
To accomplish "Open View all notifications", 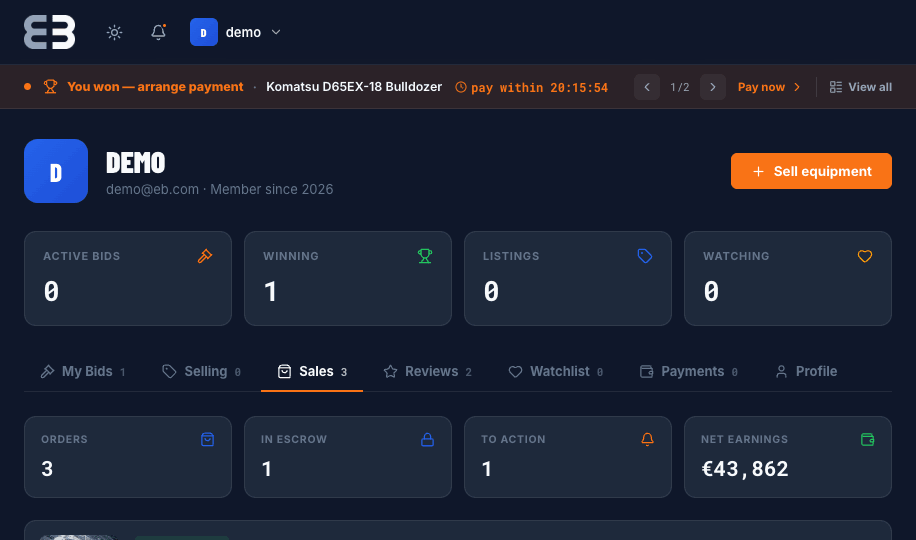I will [x=861, y=87].
